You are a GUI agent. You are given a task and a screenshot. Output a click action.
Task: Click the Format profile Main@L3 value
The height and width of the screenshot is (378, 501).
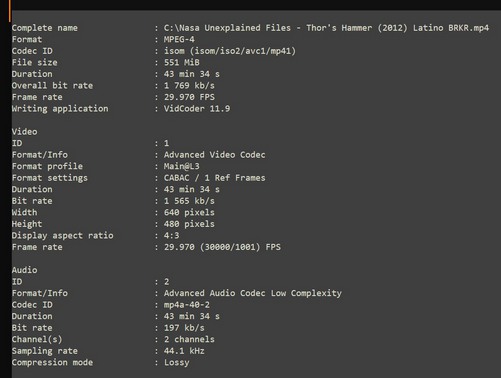[x=181, y=166]
